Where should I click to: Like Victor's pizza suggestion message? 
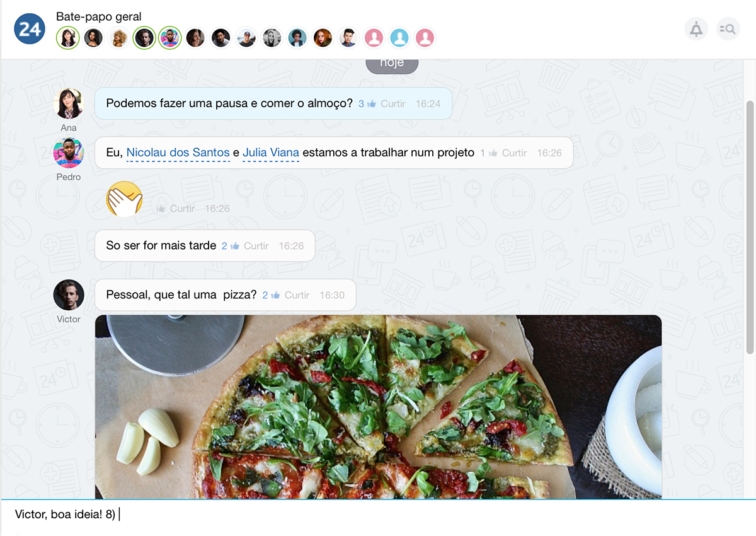click(x=297, y=295)
